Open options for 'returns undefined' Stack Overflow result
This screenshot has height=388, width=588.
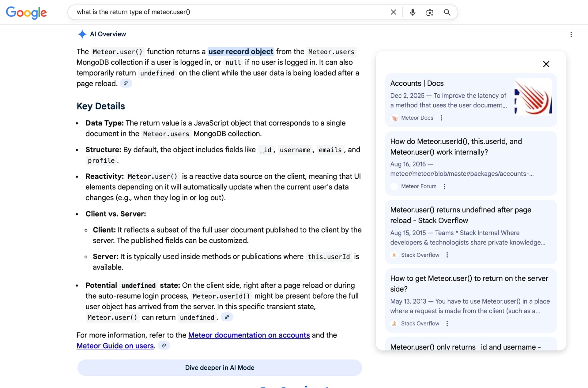click(x=447, y=255)
